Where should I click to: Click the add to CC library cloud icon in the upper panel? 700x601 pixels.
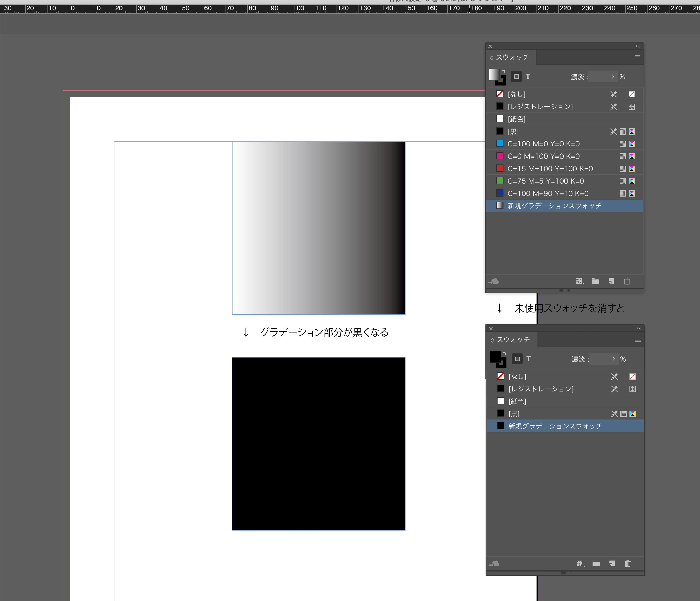pos(494,281)
